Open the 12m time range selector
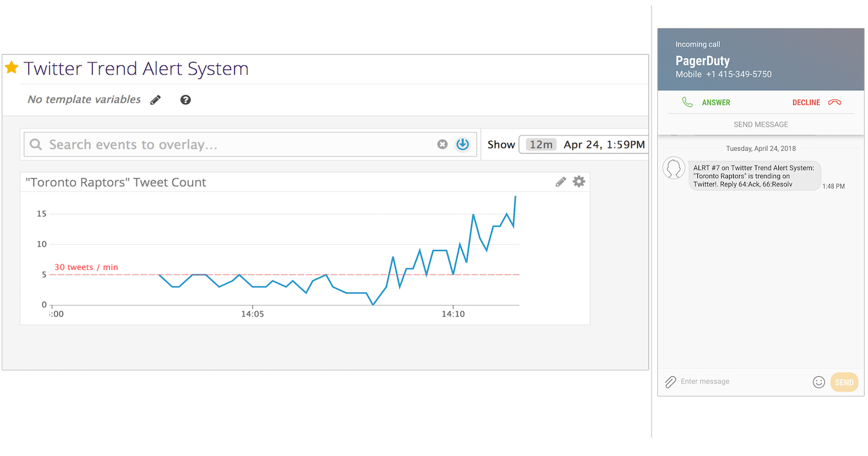 coord(541,145)
